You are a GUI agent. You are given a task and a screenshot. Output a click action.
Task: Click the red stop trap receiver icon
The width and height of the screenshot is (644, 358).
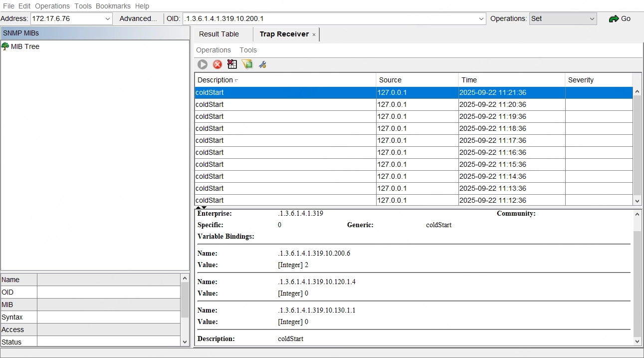217,64
